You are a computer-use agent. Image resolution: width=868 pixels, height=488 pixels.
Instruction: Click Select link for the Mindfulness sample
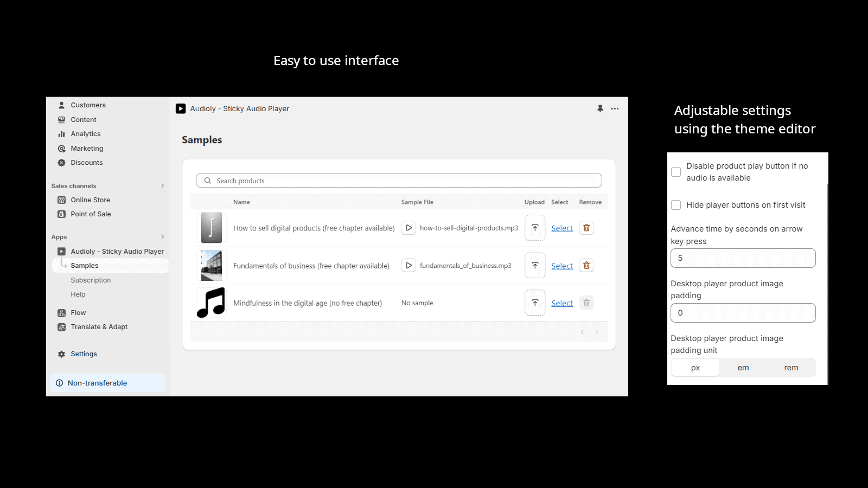point(561,303)
